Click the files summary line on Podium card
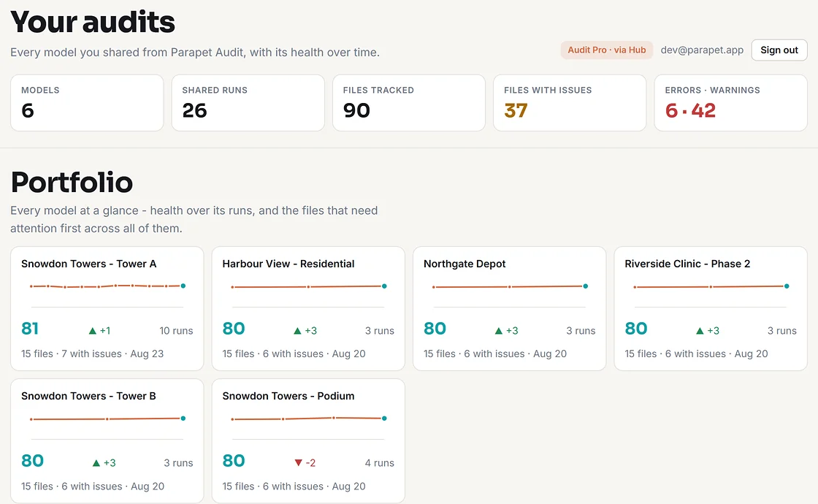This screenshot has height=504, width=818. click(x=294, y=486)
